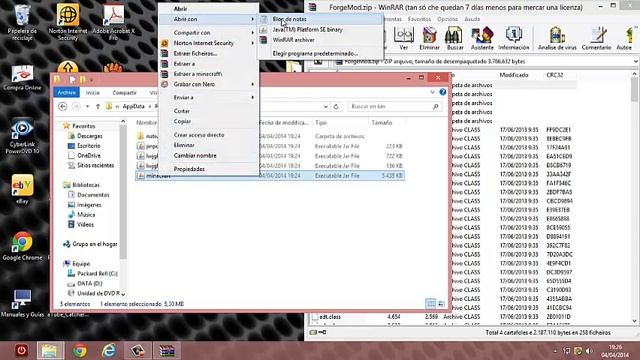The height and width of the screenshot is (360, 640).
Task: Click the Explorer up-folder arrow
Action: (98, 107)
